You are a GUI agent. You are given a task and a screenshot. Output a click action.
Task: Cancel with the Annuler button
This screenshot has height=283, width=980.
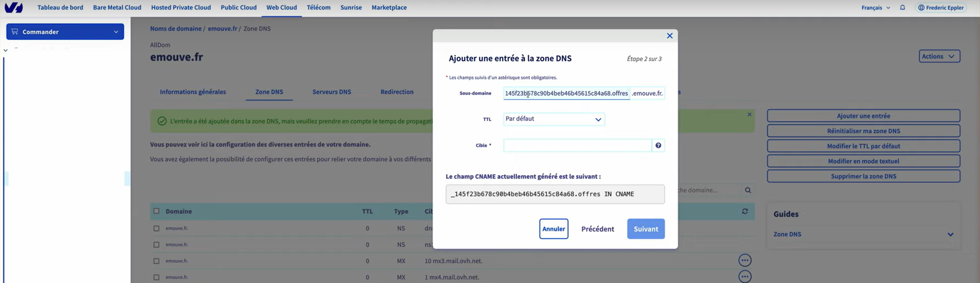click(554, 229)
